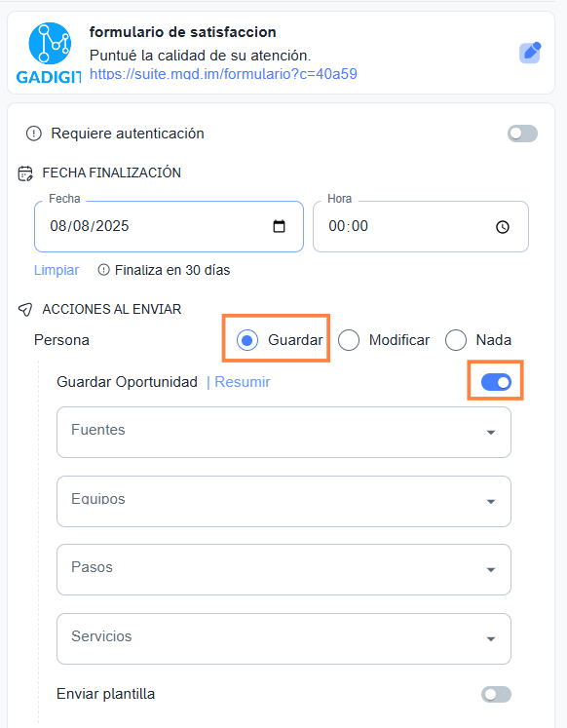Click the GADIGIT form logo

click(49, 53)
